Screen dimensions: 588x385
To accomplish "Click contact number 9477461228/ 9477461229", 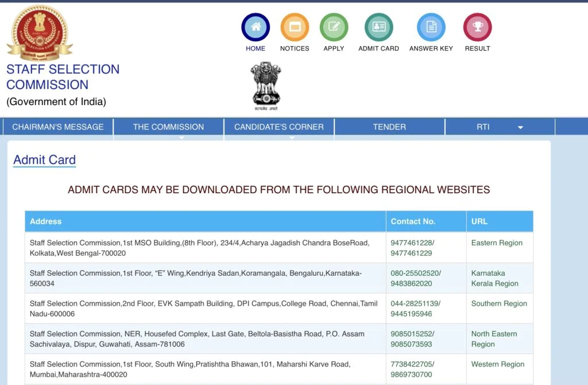I will pos(412,248).
